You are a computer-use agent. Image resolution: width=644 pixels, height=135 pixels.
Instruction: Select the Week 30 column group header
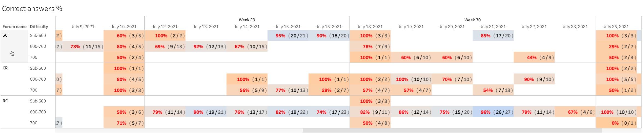[472, 20]
